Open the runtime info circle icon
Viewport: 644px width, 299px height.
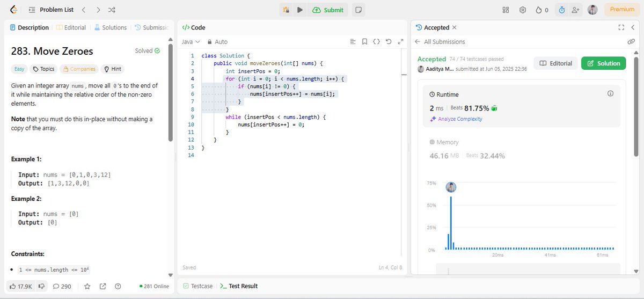[x=610, y=93]
